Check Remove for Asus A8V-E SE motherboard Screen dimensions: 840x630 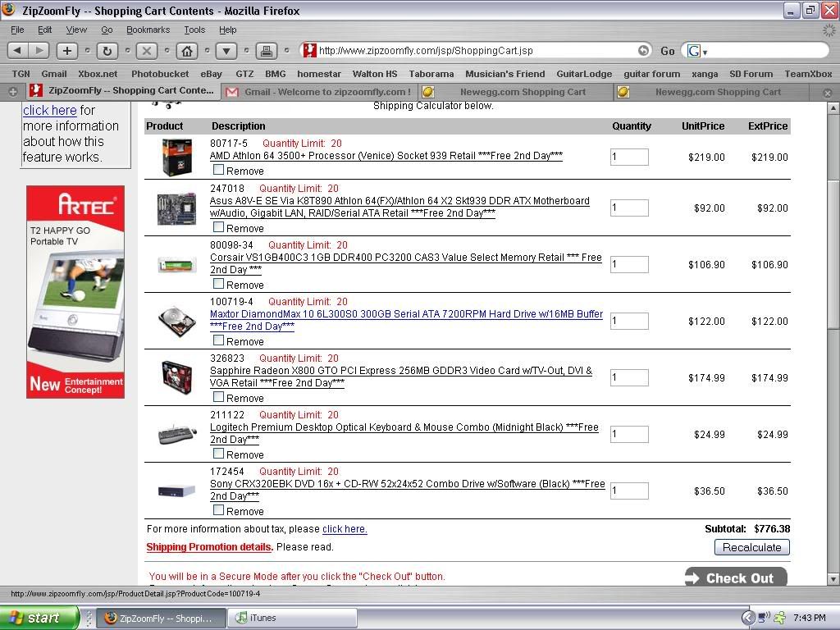218,227
